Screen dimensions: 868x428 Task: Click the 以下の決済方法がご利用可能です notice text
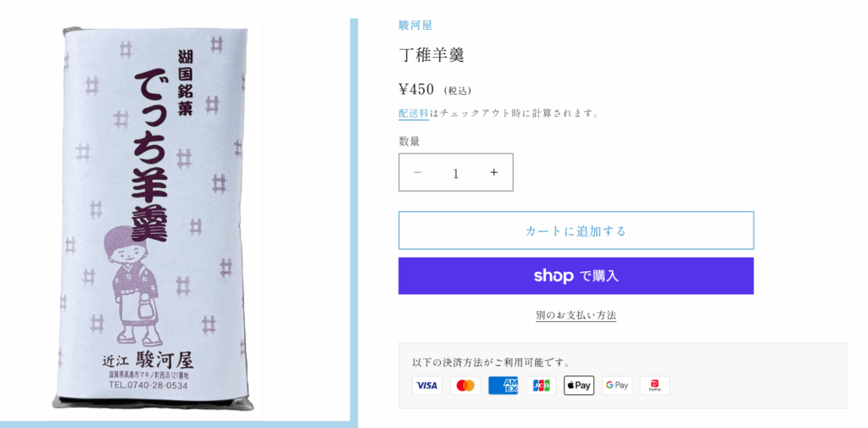coord(491,364)
